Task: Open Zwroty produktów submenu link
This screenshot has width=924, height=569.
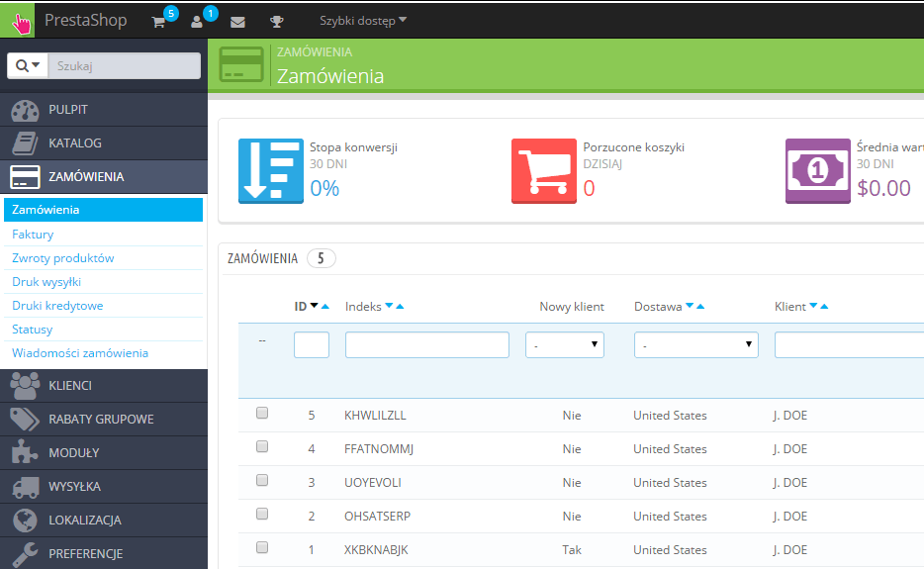Action: point(63,258)
